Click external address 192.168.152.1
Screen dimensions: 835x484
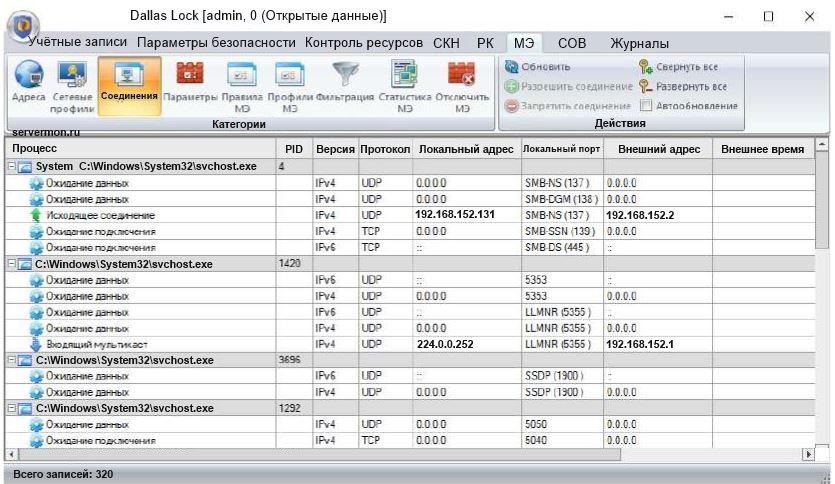pos(640,344)
